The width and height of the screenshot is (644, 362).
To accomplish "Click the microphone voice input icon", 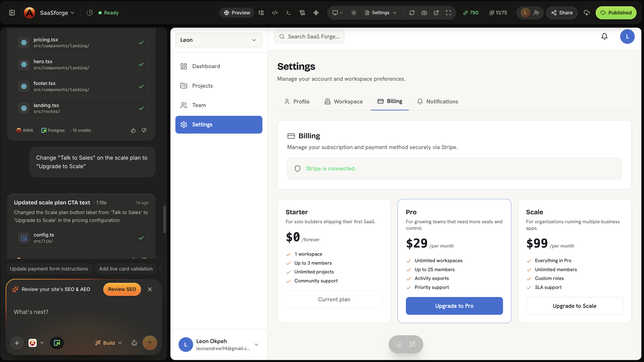I will (134, 343).
